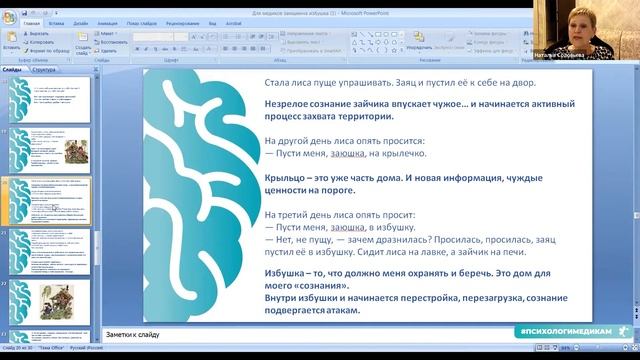Open the Анимация ribbon tab
The width and height of the screenshot is (640, 360).
click(x=107, y=24)
